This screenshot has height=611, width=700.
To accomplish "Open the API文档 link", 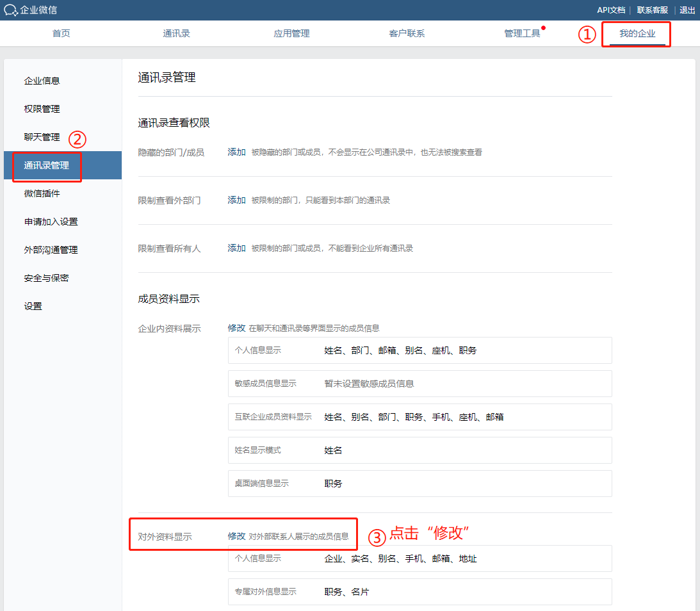I will coord(611,10).
